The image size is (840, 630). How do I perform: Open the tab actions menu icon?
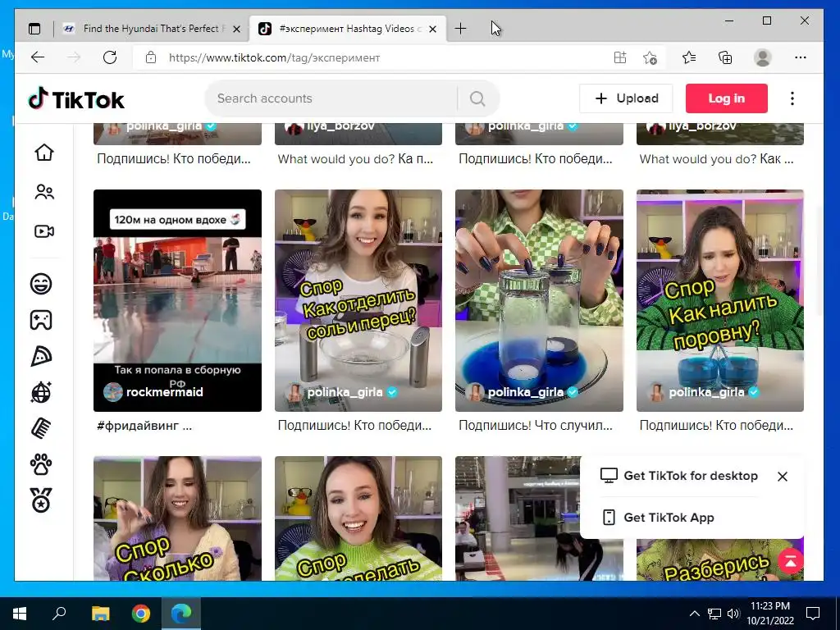click(34, 29)
